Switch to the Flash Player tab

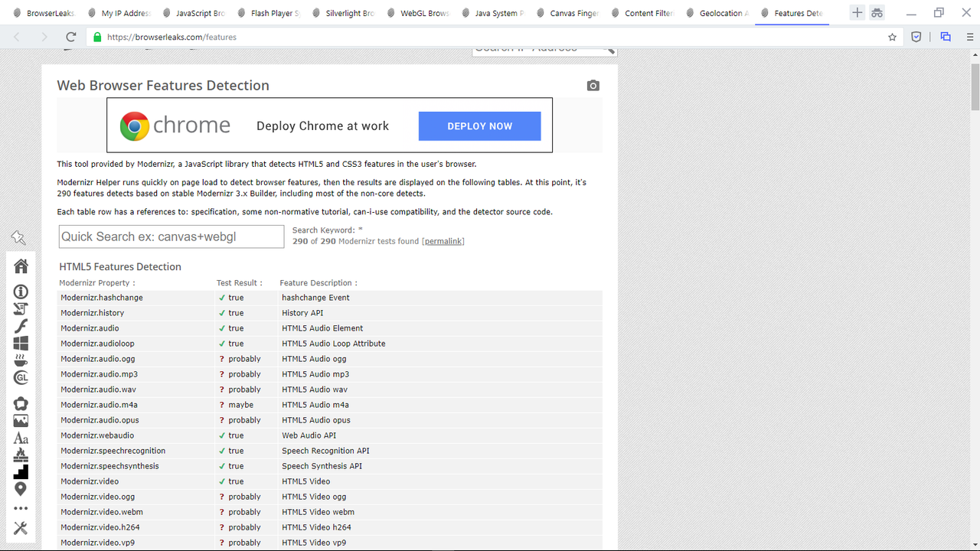pyautogui.click(x=268, y=13)
